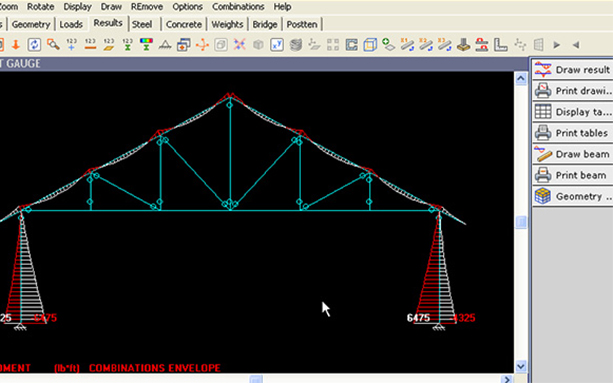Click the X1 beam rotation icon
Image resolution: width=613 pixels, height=383 pixels.
407,45
